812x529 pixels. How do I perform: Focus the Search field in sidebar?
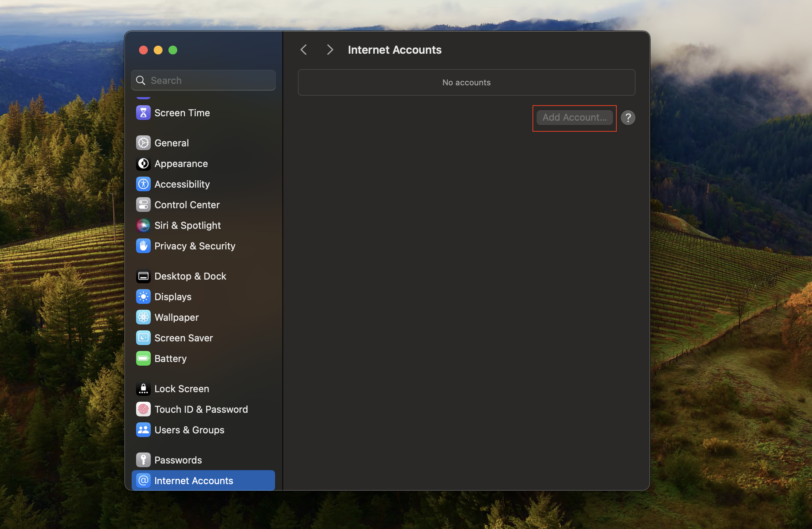click(x=203, y=80)
